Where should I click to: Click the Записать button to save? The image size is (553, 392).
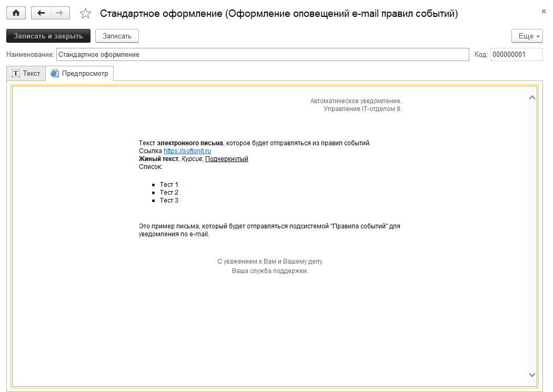(x=116, y=36)
